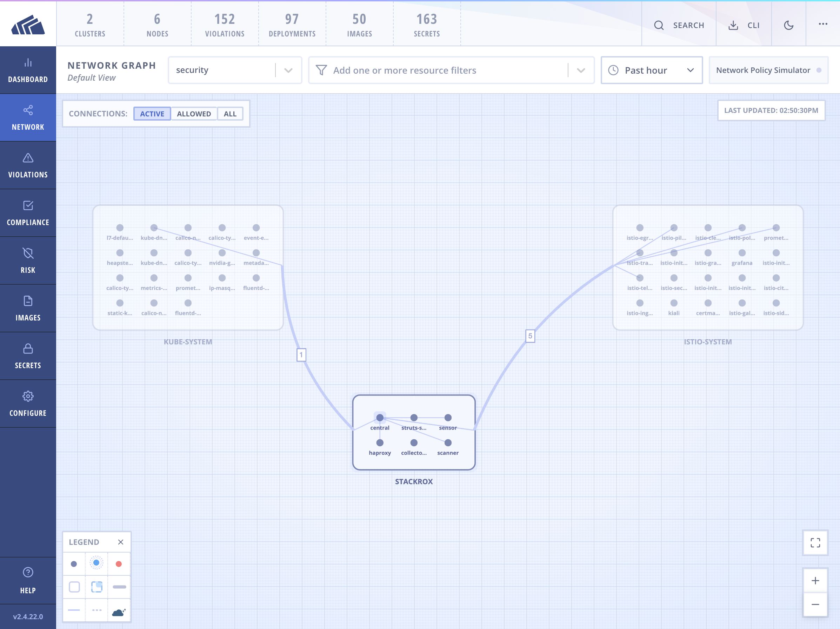This screenshot has width=840, height=629.
Task: Open the Network sidebar section
Action: coord(28,118)
